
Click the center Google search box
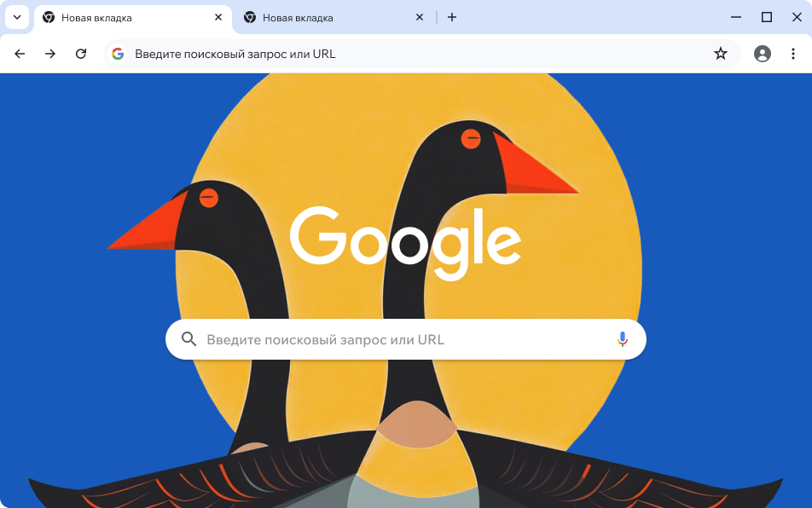pyautogui.click(x=405, y=339)
